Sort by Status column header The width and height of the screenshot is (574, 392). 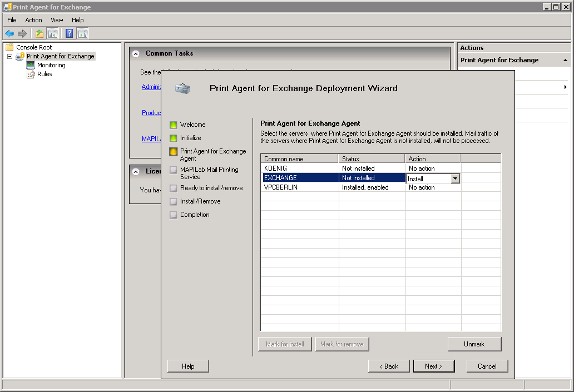[372, 159]
